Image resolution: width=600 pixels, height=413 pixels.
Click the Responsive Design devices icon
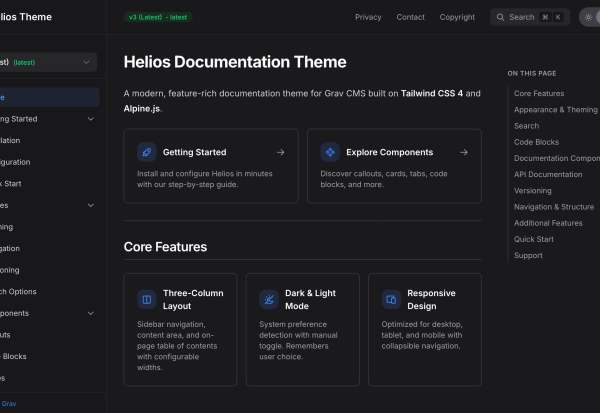391,299
